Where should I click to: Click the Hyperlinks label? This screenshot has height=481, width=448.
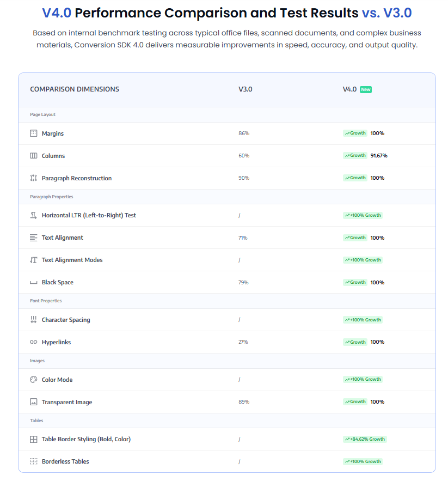(x=57, y=342)
